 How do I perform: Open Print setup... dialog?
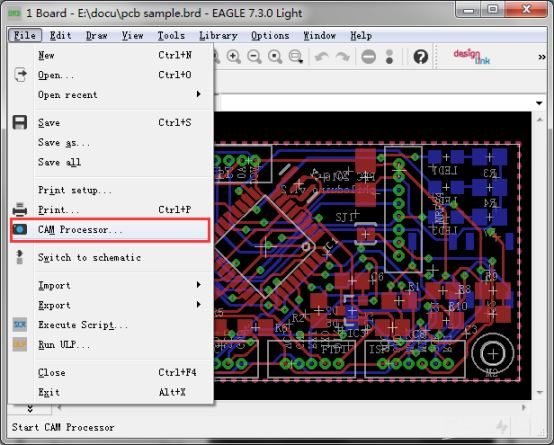pos(111,190)
